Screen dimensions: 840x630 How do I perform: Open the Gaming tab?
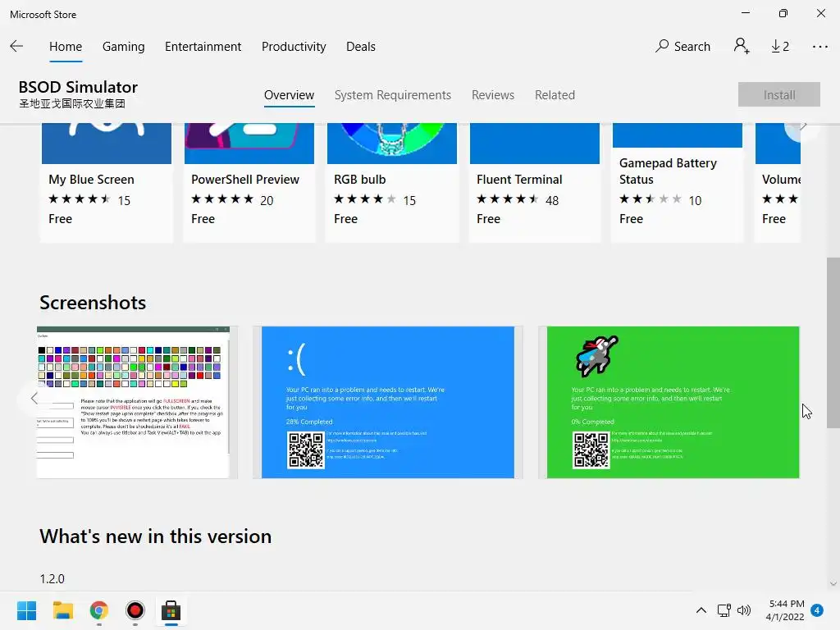[x=123, y=47]
